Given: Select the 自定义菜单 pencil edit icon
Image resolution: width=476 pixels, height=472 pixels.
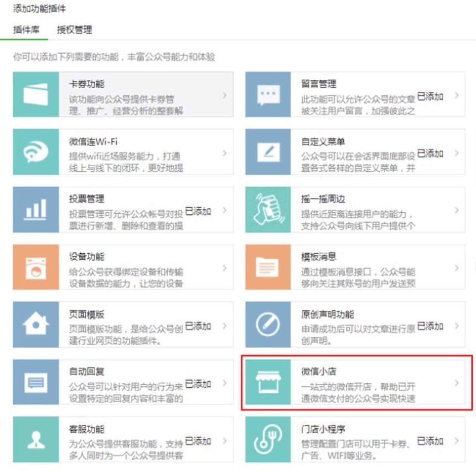Looking at the screenshot, I should click(268, 152).
